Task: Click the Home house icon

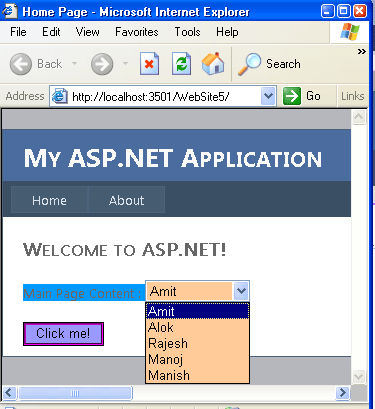Action: 213,63
